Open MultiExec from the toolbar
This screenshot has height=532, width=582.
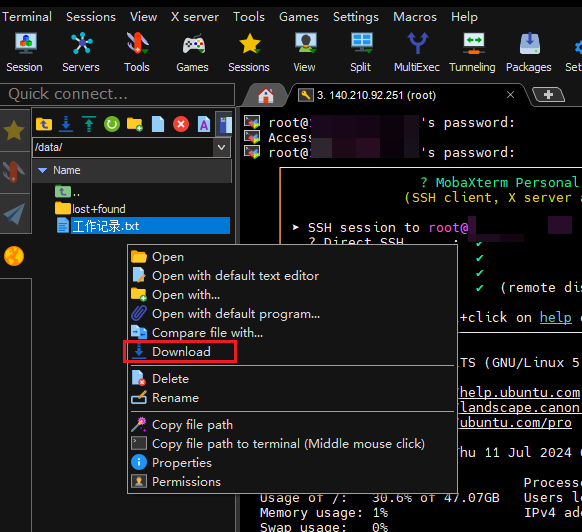pyautogui.click(x=417, y=52)
